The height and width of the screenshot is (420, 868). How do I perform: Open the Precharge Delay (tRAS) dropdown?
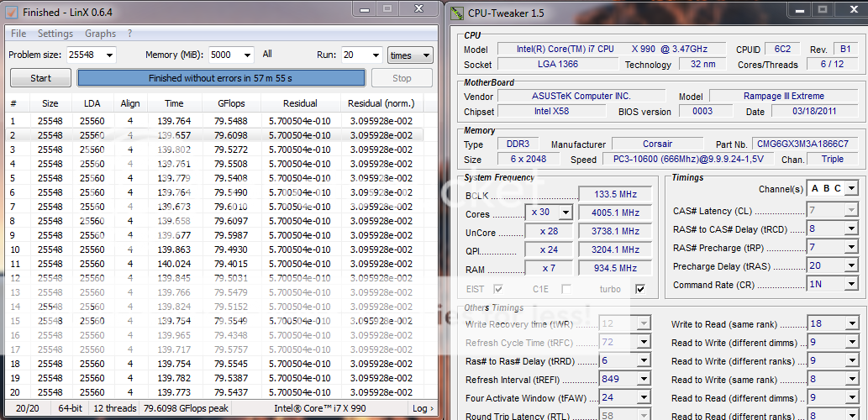[851, 265]
